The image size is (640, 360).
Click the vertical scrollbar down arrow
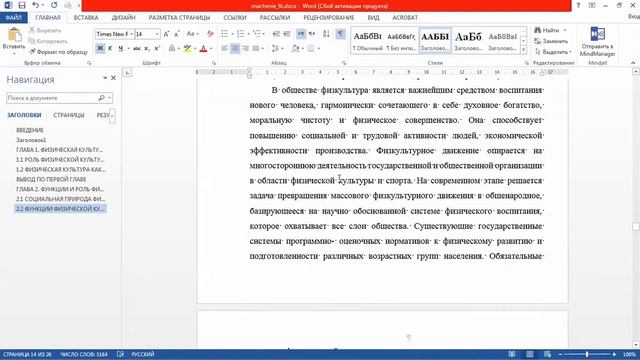click(636, 344)
